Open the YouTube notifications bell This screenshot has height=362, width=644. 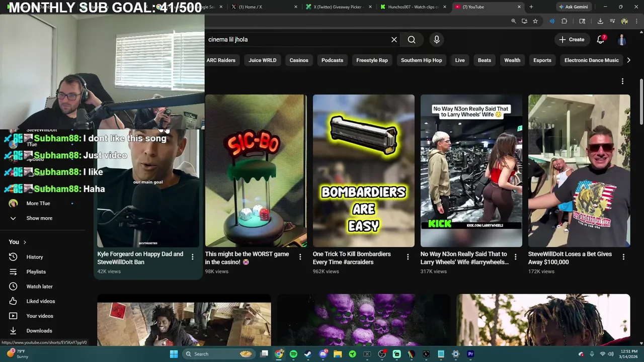coord(601,40)
